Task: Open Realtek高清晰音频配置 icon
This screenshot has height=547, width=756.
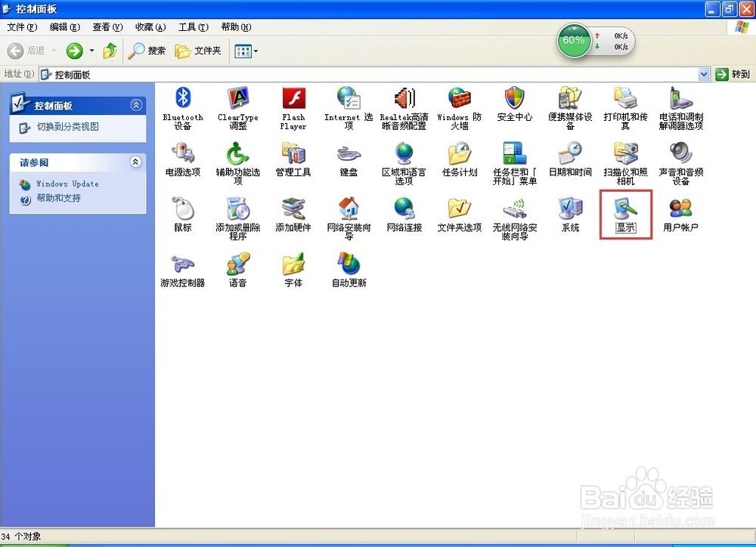Action: [404, 108]
